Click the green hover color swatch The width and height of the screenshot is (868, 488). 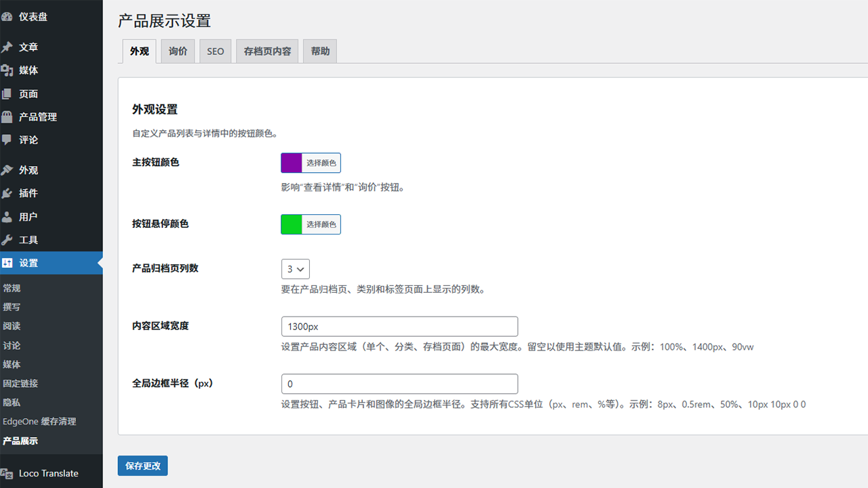click(x=292, y=224)
